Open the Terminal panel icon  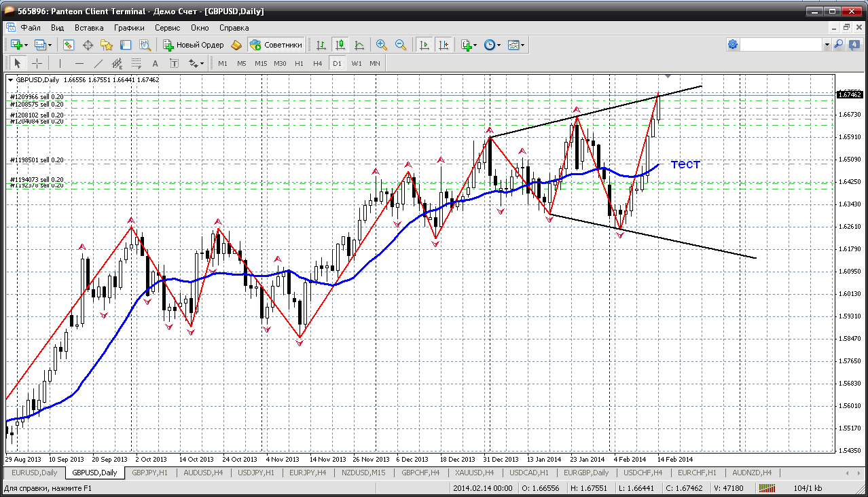[x=126, y=45]
